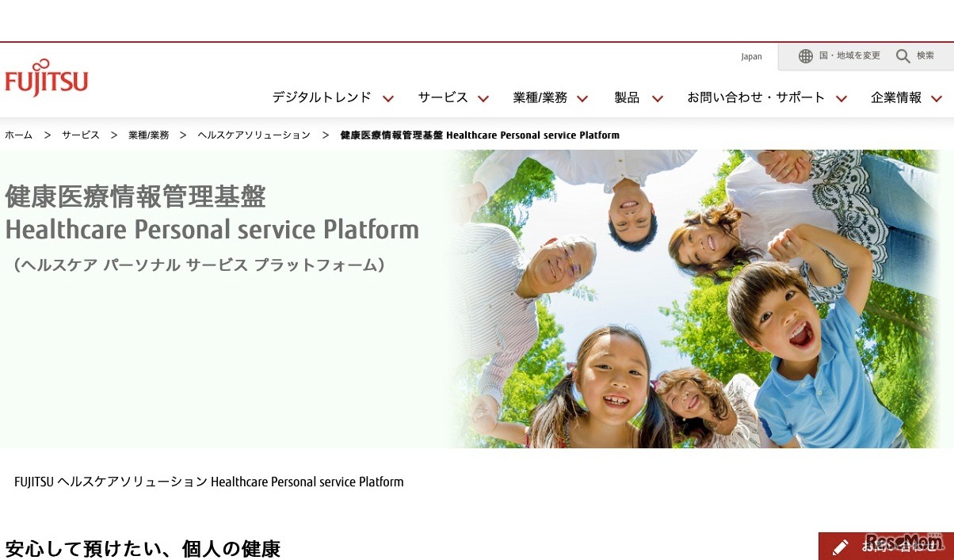The image size is (954, 560).
Task: Expand the サービス navigation dropdown
Action: pyautogui.click(x=452, y=97)
